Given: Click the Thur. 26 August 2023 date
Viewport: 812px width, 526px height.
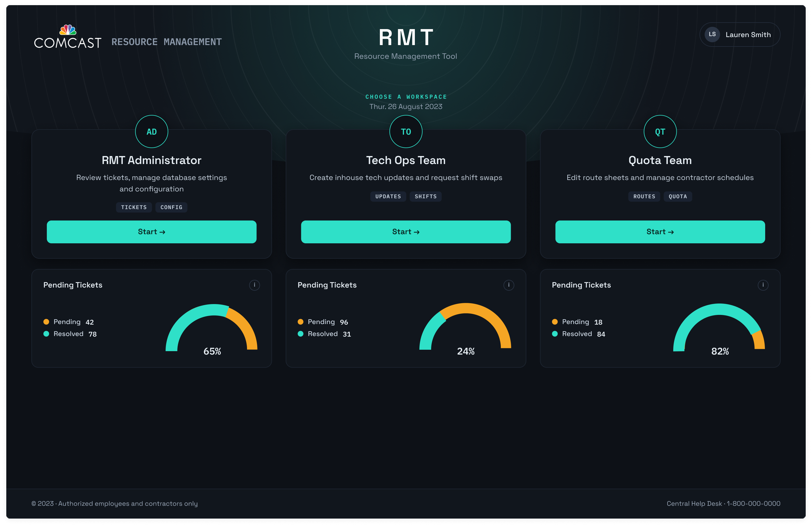Looking at the screenshot, I should click(x=406, y=107).
